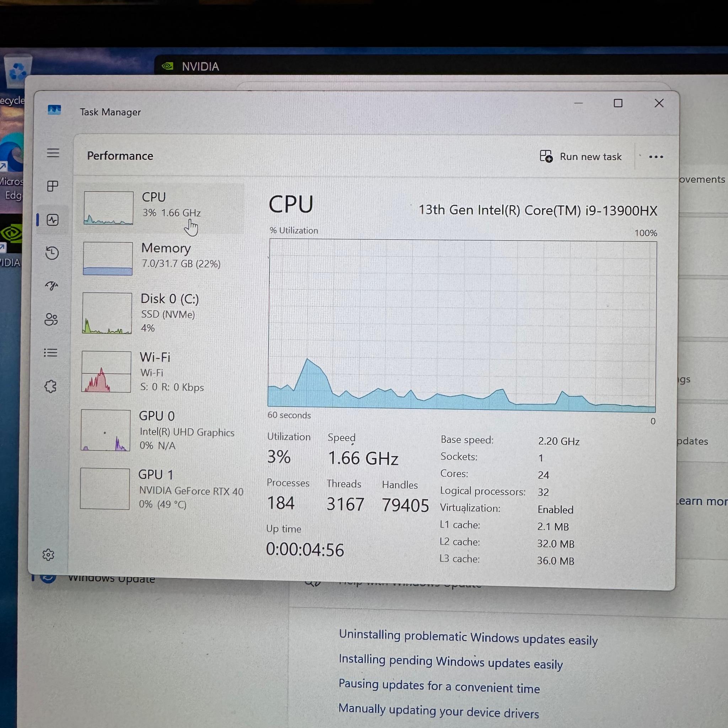Open Task Manager Settings gear icon
Image resolution: width=728 pixels, height=728 pixels.
click(x=48, y=555)
